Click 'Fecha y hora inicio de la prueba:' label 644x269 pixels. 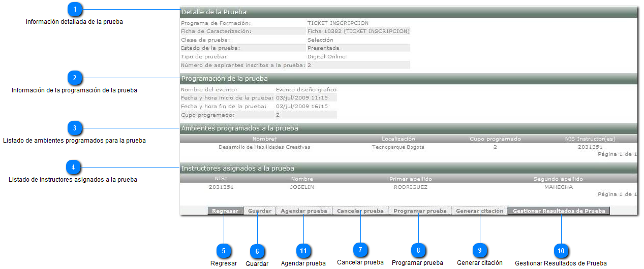coord(227,98)
